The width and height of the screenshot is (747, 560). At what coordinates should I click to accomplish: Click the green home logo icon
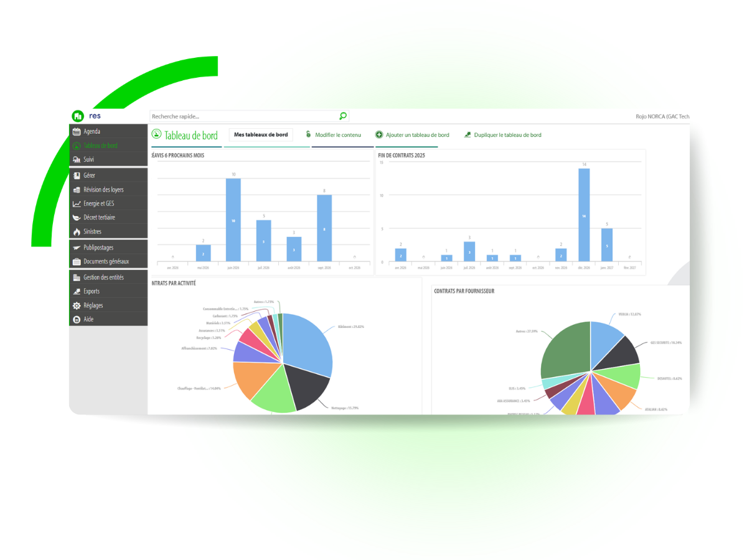(x=78, y=116)
